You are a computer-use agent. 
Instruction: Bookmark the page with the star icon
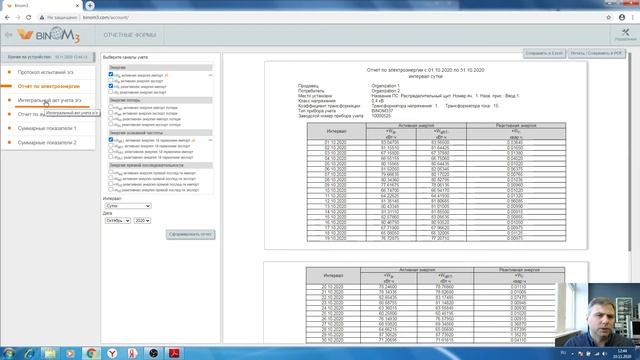click(609, 18)
